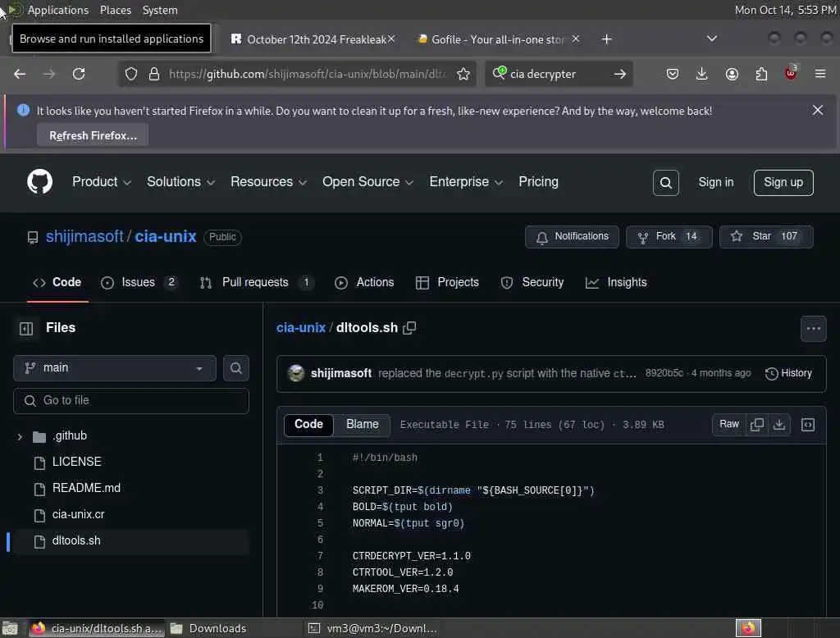Viewport: 840px width, 638px height.
Task: Click the Sign in link
Action: coord(715,183)
